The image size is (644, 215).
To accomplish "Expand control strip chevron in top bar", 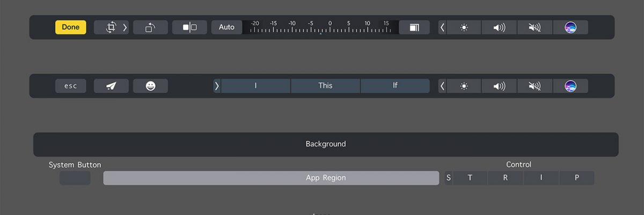I will pos(442,27).
